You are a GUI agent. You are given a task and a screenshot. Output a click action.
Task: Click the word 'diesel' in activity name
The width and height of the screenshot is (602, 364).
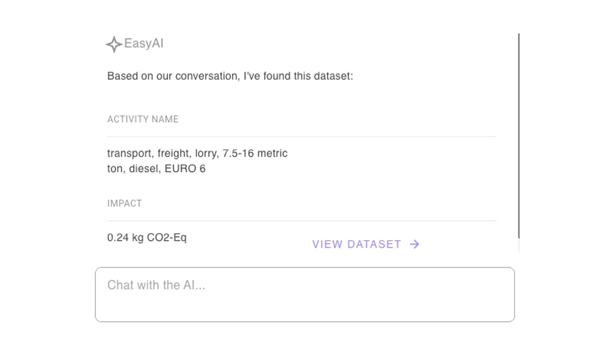pos(145,169)
